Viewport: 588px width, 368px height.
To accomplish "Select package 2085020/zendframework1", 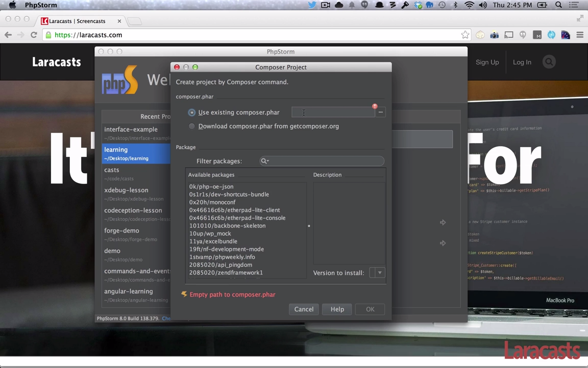I will pos(226,272).
